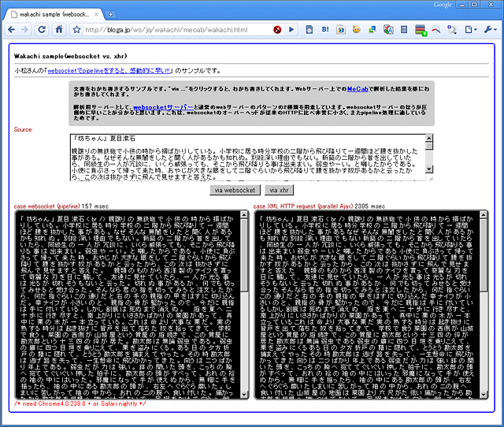The image size is (504, 427).
Task: Click the 'case websocket (pipeline)' label
Action: 47,206
